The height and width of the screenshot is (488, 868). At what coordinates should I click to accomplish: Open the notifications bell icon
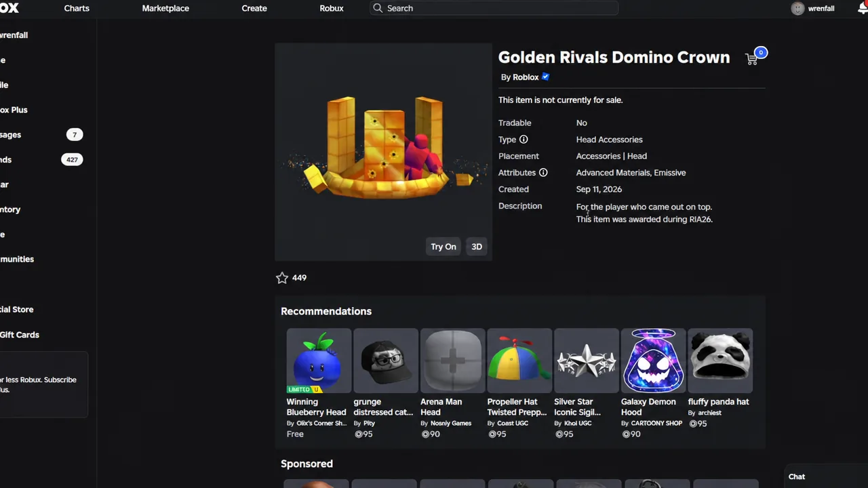[863, 9]
